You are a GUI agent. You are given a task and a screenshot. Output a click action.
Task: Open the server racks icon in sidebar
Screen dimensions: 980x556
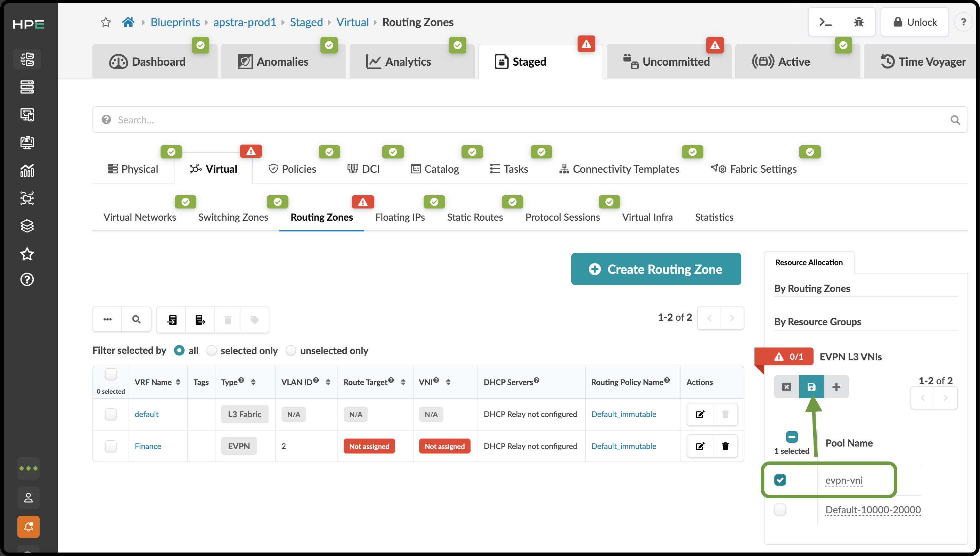tap(27, 87)
